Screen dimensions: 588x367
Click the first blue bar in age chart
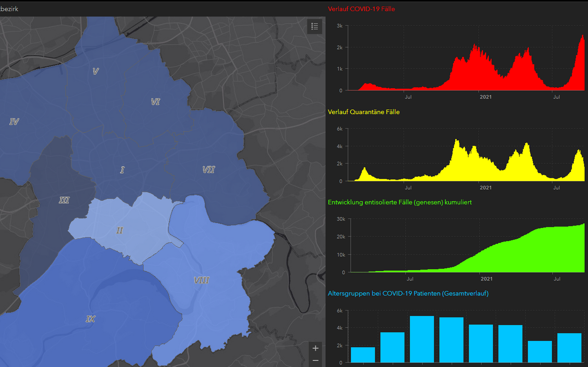(363, 355)
